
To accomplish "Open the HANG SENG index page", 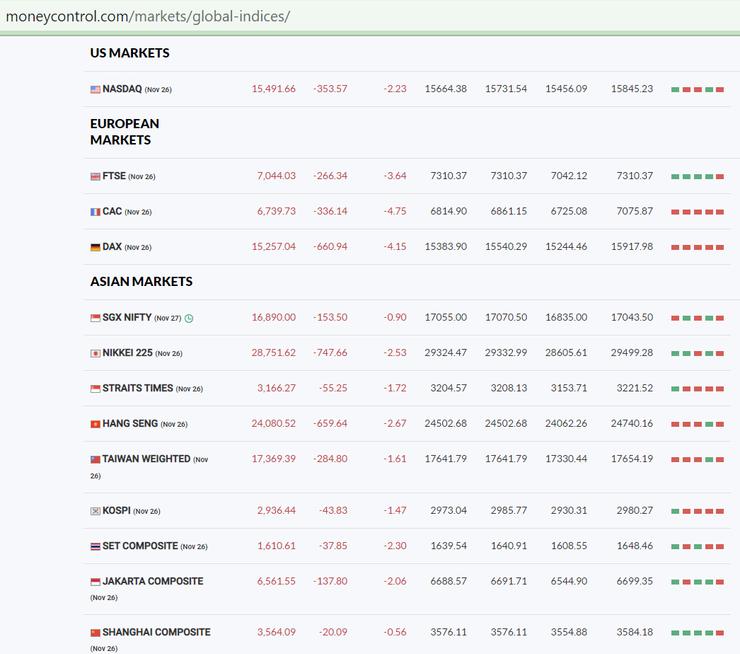I will coord(130,424).
